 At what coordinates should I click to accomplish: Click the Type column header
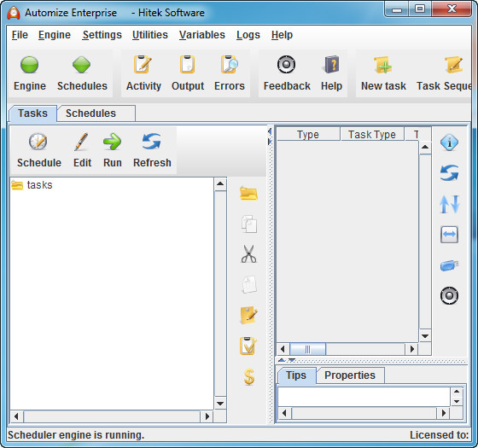pos(308,135)
